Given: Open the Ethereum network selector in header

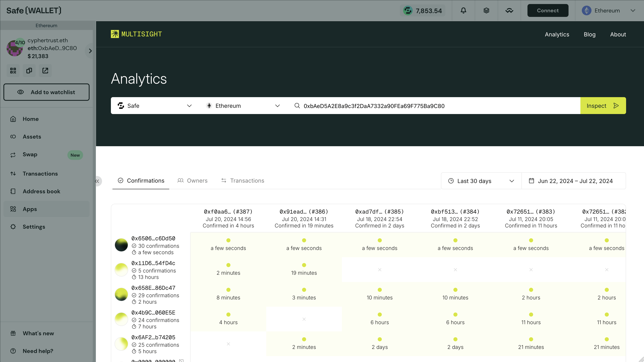Looking at the screenshot, I should pyautogui.click(x=609, y=10).
